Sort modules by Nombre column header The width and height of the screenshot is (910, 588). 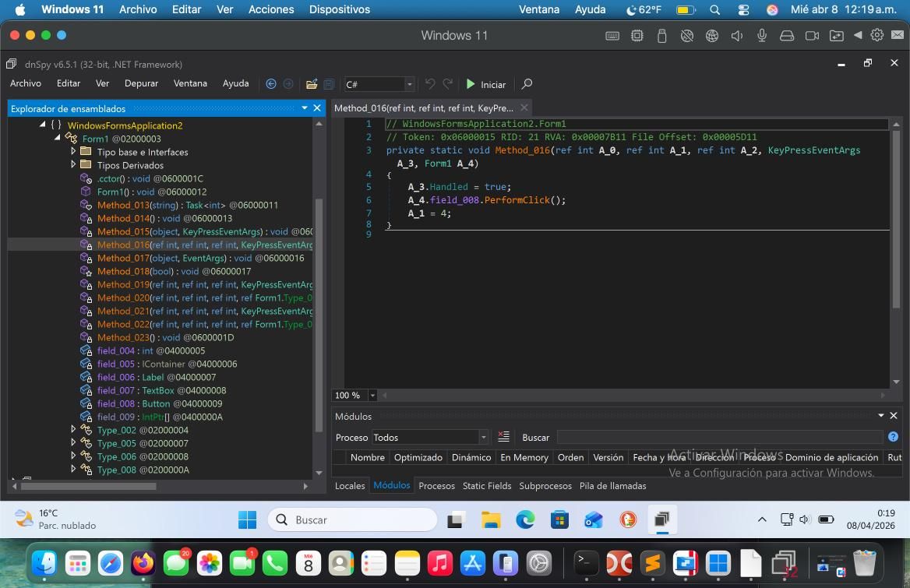click(x=367, y=457)
